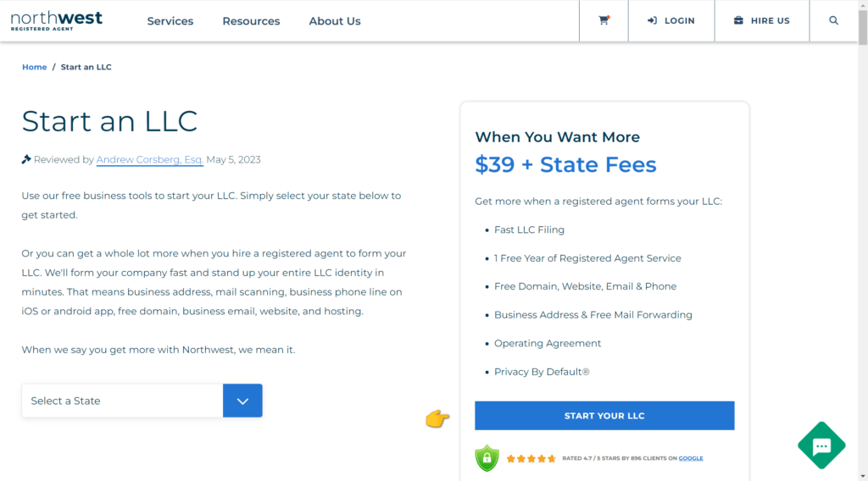Expand the Select a State dropdown arrow
868x481 pixels.
242,401
